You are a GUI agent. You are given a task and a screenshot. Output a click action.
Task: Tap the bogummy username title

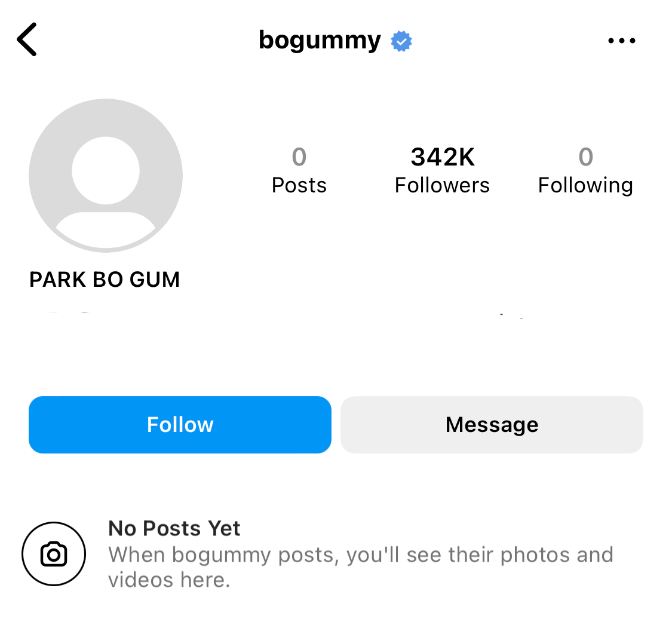[320, 41]
